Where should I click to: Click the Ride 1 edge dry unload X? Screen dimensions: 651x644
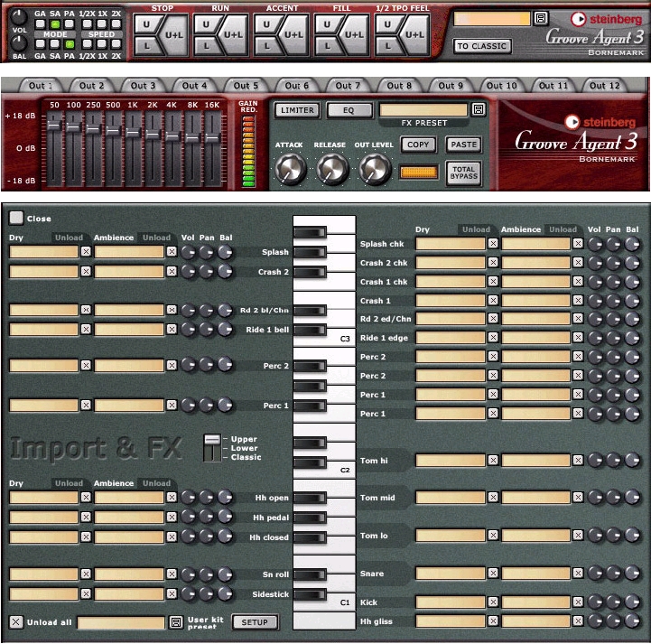[x=493, y=337]
